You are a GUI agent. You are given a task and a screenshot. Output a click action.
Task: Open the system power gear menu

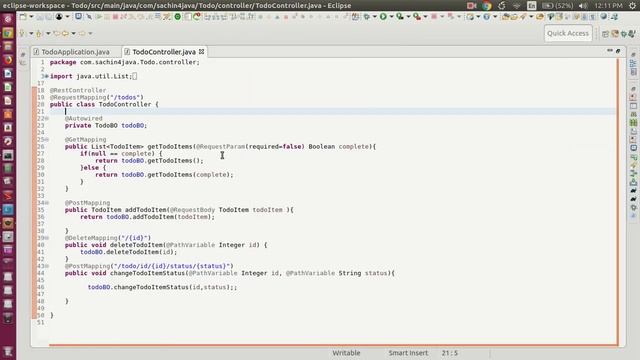[632, 6]
